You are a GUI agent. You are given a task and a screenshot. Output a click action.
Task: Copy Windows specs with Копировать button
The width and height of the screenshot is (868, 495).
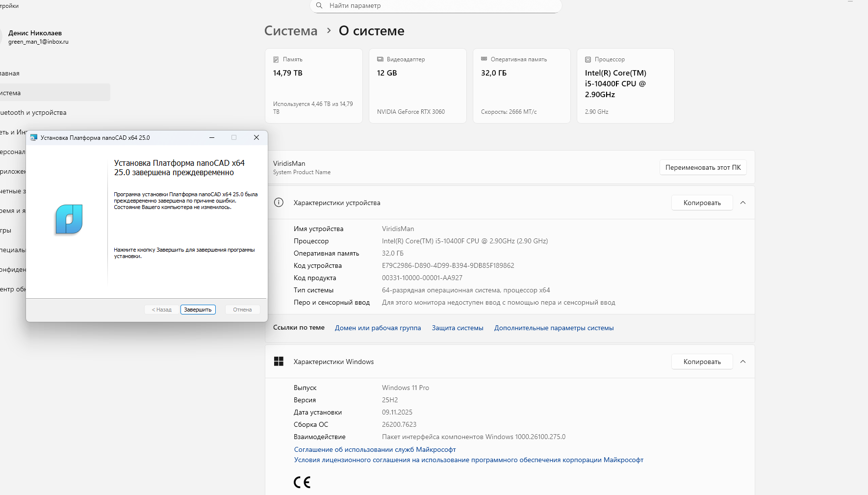point(702,362)
